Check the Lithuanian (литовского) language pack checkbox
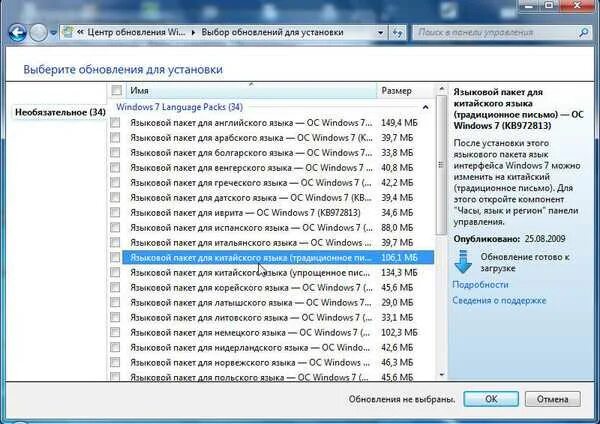The height and width of the screenshot is (424, 600). pyautogui.click(x=115, y=317)
